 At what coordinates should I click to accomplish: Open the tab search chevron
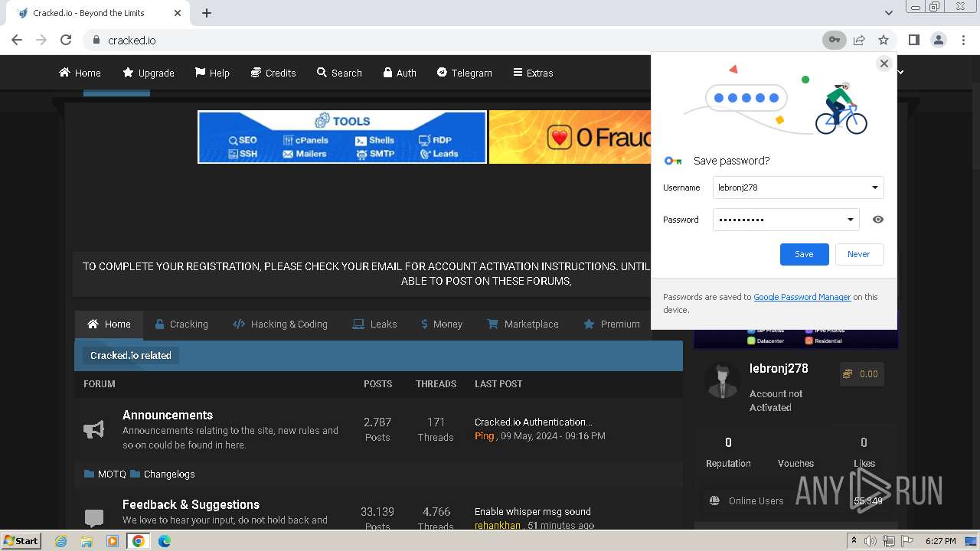(888, 13)
